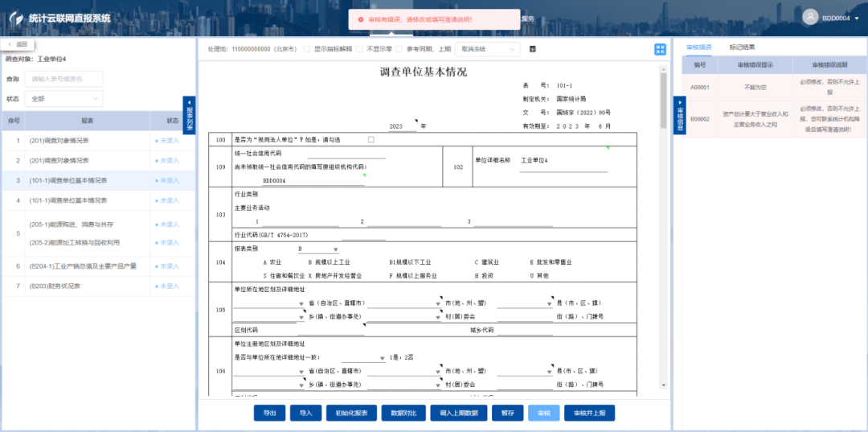Click the calculator icon in the form toolbar
Viewport: 868px width, 432px height.
[x=532, y=49]
